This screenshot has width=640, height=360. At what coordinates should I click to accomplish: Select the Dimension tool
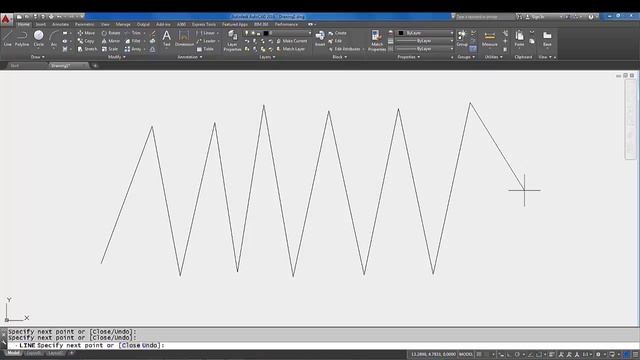pos(184,38)
